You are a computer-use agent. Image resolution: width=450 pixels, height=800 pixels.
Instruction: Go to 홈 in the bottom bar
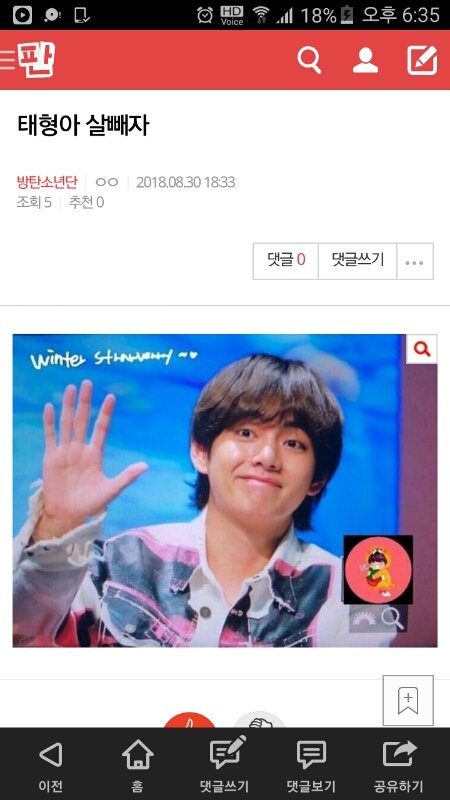[x=137, y=764]
